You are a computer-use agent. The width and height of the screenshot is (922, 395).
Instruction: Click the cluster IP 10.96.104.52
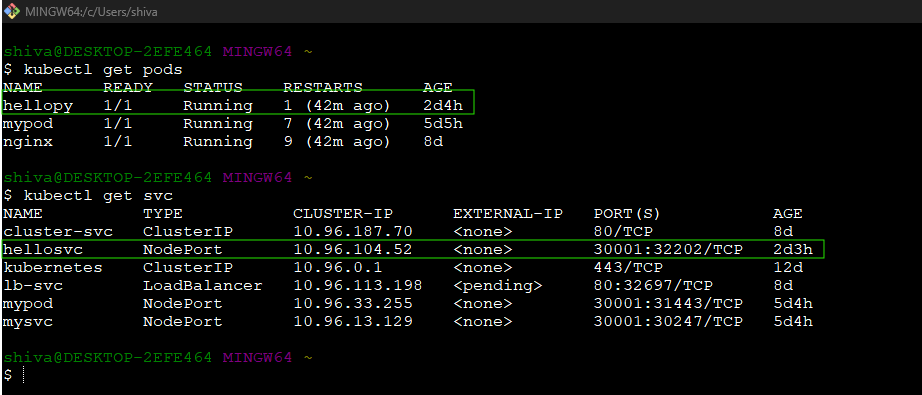pos(353,249)
